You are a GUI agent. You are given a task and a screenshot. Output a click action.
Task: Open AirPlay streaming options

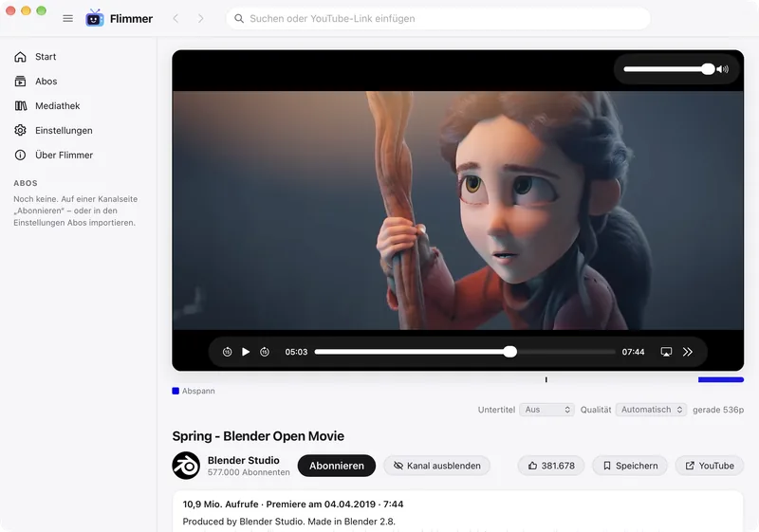667,352
